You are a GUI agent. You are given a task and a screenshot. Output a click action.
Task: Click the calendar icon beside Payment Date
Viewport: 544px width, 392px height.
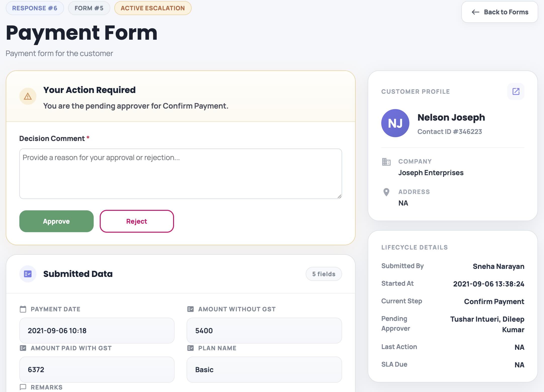point(23,309)
